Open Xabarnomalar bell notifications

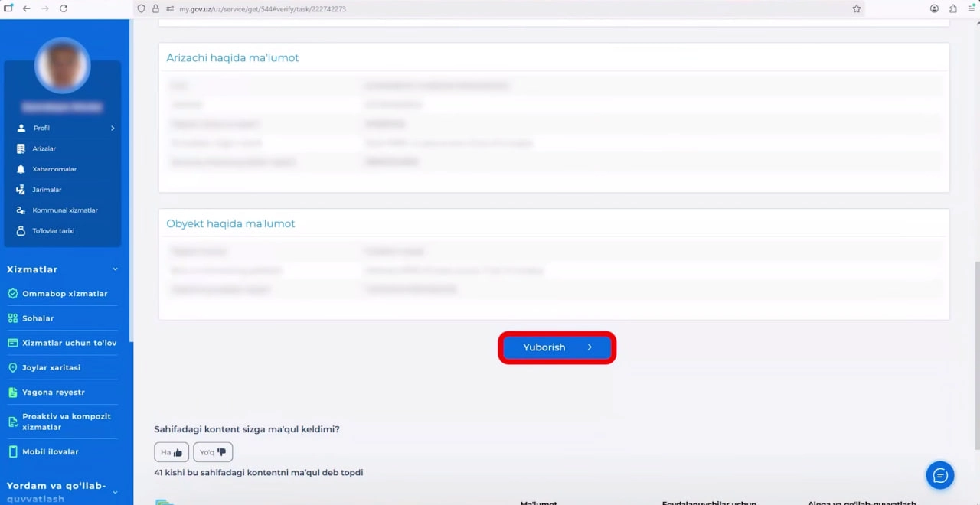(x=54, y=169)
